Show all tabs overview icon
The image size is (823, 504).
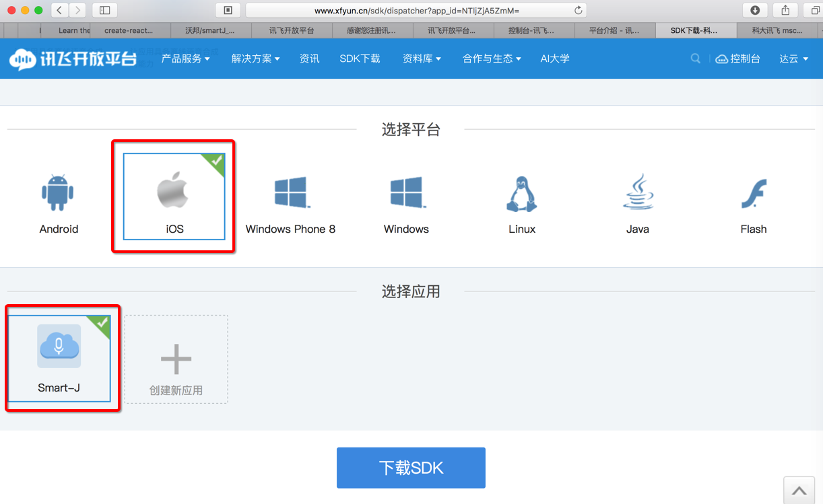tap(814, 10)
